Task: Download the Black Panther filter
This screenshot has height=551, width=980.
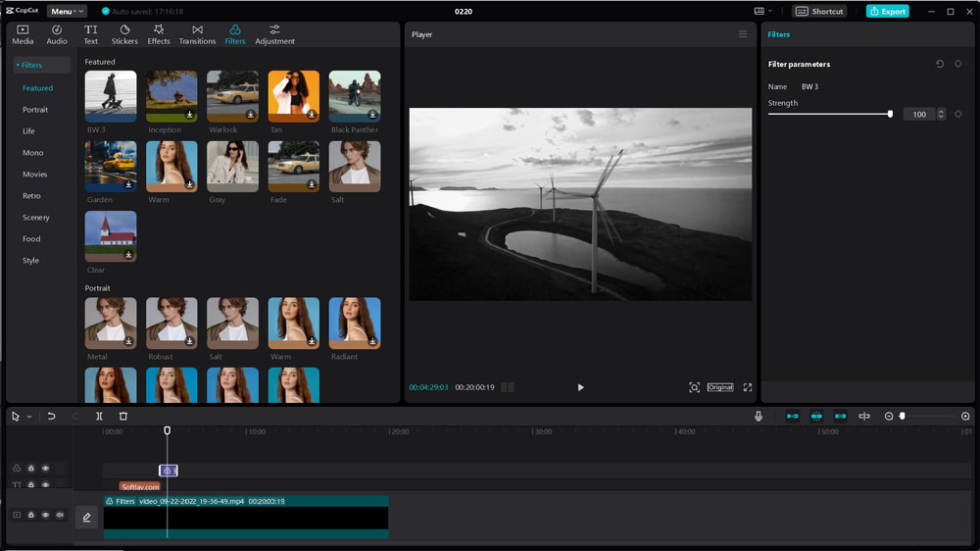Action: coord(372,115)
